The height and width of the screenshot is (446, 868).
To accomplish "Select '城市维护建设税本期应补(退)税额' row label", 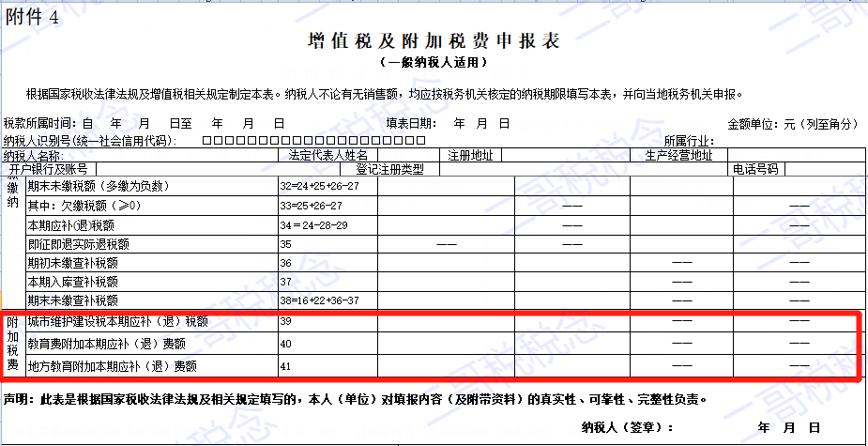I will pyautogui.click(x=152, y=321).
